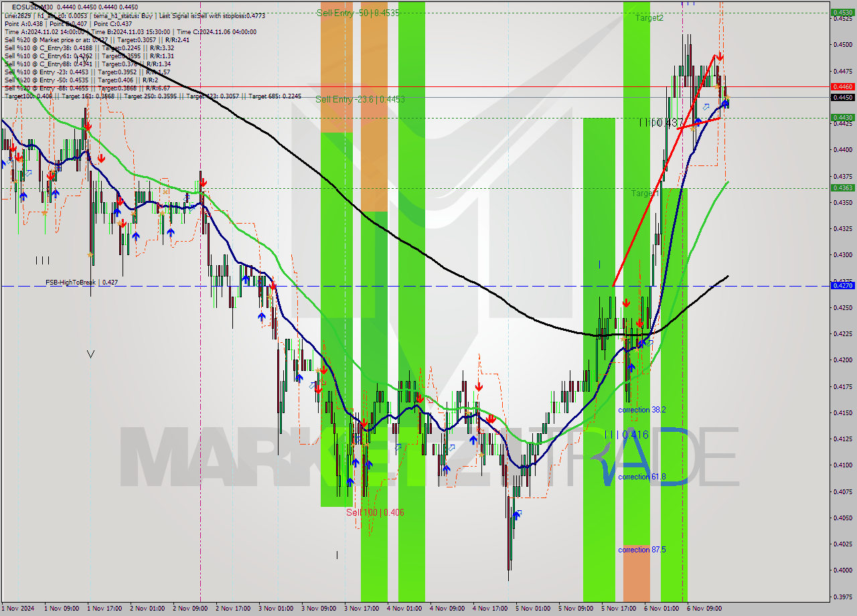Image resolution: width=857 pixels, height=616 pixels.
Task: Click the blue buy arrow at the 0.4050 low
Action: click(x=516, y=514)
